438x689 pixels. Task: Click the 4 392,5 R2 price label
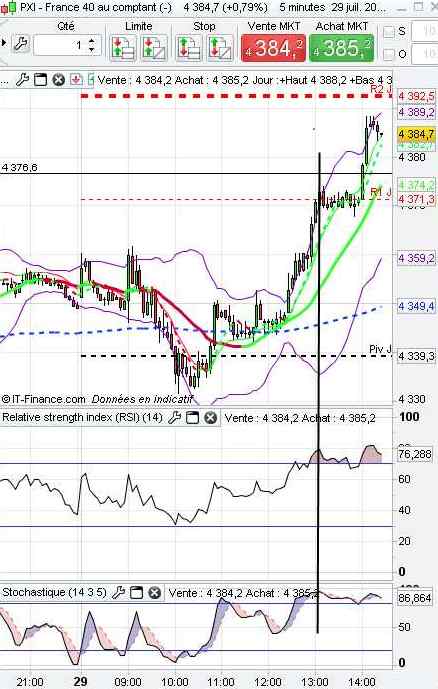point(416,96)
